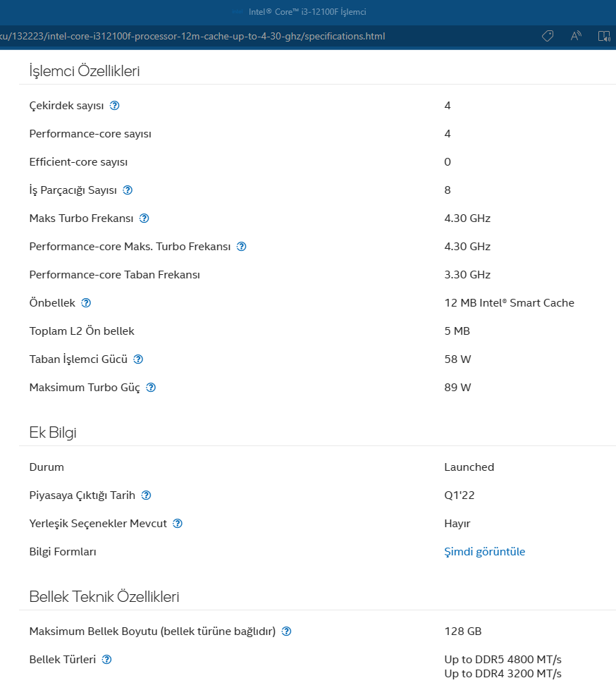The image size is (616, 690).
Task: Click the Bellek Teknik Özellikleri heading
Action: 104,597
